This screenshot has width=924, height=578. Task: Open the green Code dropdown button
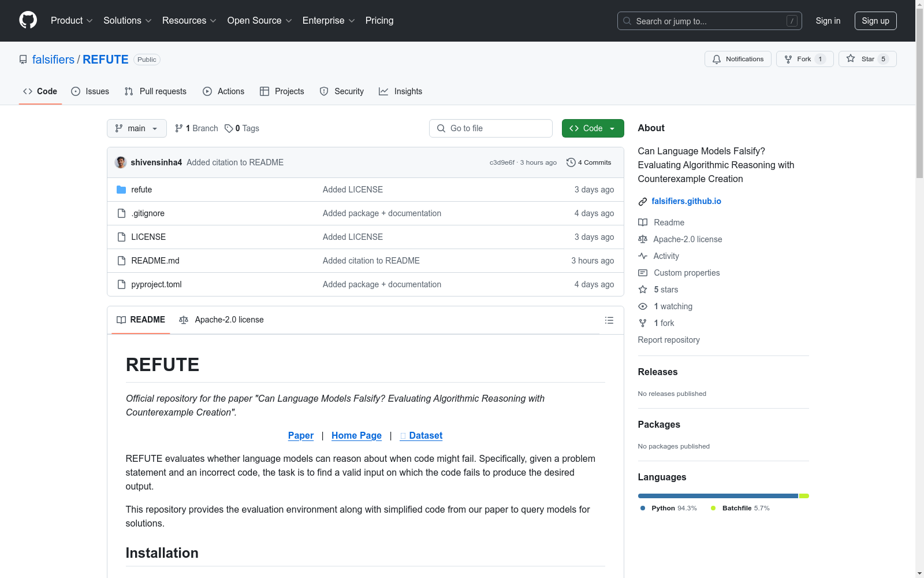pos(593,128)
